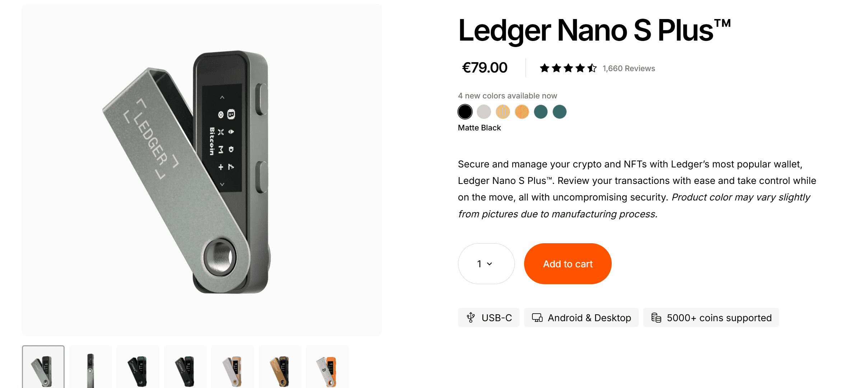Click the USB-C connector icon

(471, 318)
